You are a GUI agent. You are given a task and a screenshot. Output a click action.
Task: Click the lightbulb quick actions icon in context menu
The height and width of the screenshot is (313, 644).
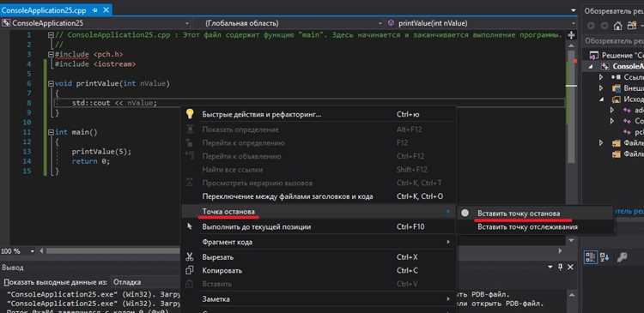pyautogui.click(x=190, y=114)
